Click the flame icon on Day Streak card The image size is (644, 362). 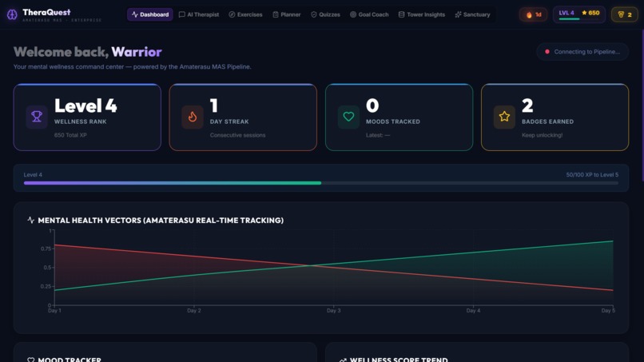point(193,117)
